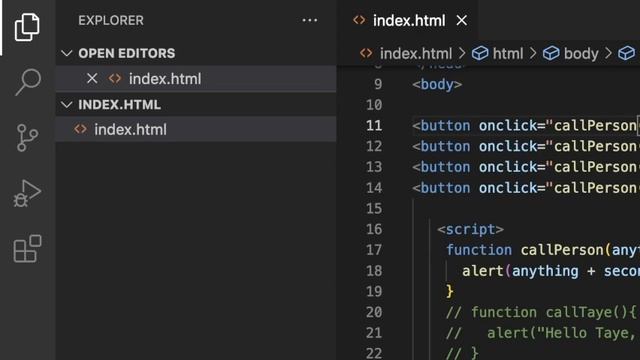
Task: Select index.html under Open Editors
Action: pos(196,78)
